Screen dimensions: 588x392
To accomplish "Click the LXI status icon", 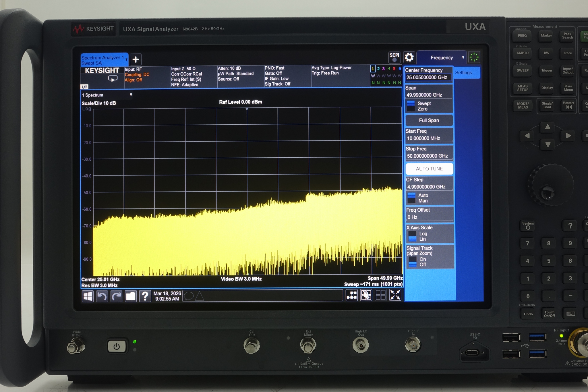I will coord(84,87).
